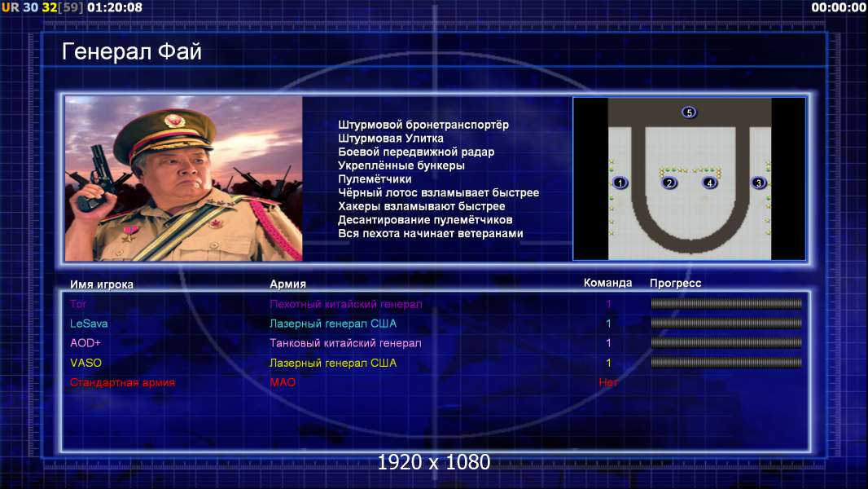
Task: Click start position marker 2 on minimap
Action: point(669,183)
